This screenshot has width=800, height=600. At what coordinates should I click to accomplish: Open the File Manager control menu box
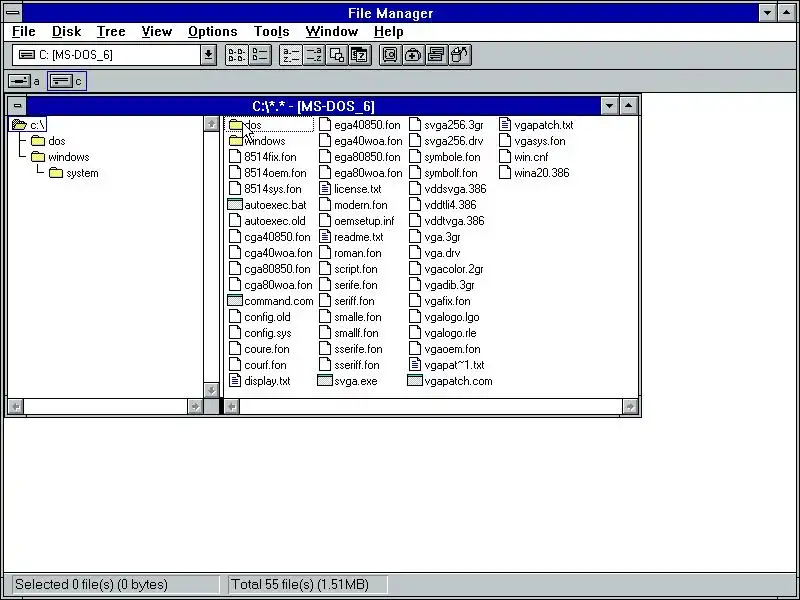pyautogui.click(x=13, y=12)
